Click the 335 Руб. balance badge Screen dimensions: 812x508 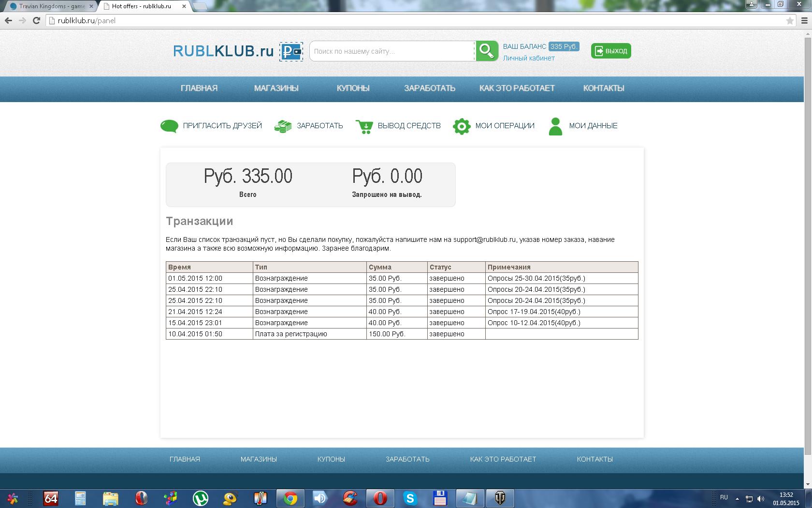[564, 46]
